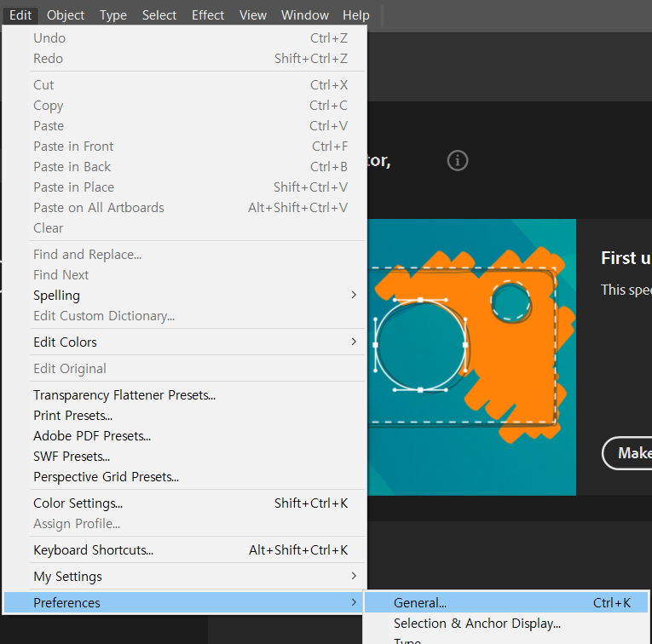Click the info circle icon
The width and height of the screenshot is (652, 644).
tap(458, 160)
